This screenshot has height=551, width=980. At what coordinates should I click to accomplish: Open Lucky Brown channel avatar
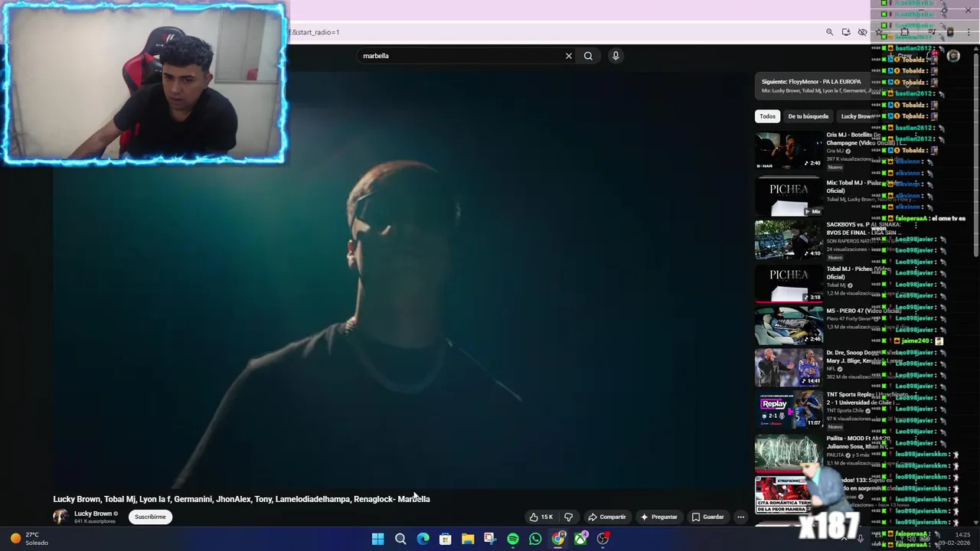pyautogui.click(x=60, y=517)
